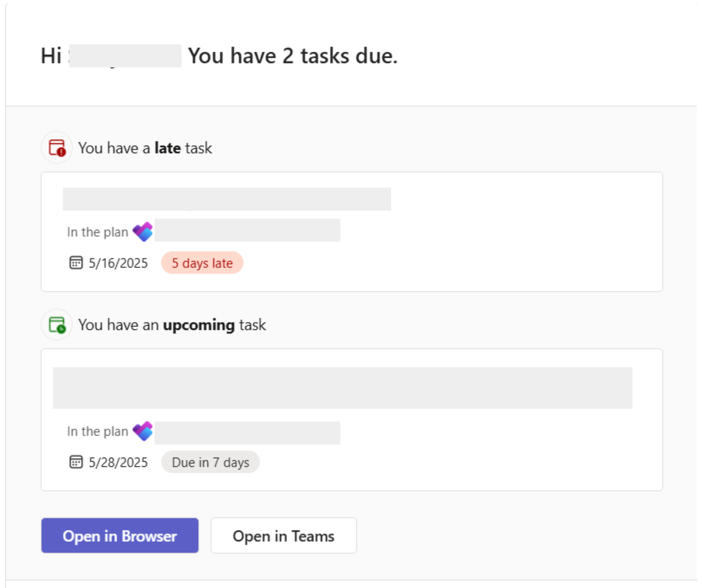The width and height of the screenshot is (702, 588).
Task: Open the upcoming task title link
Action: [342, 388]
